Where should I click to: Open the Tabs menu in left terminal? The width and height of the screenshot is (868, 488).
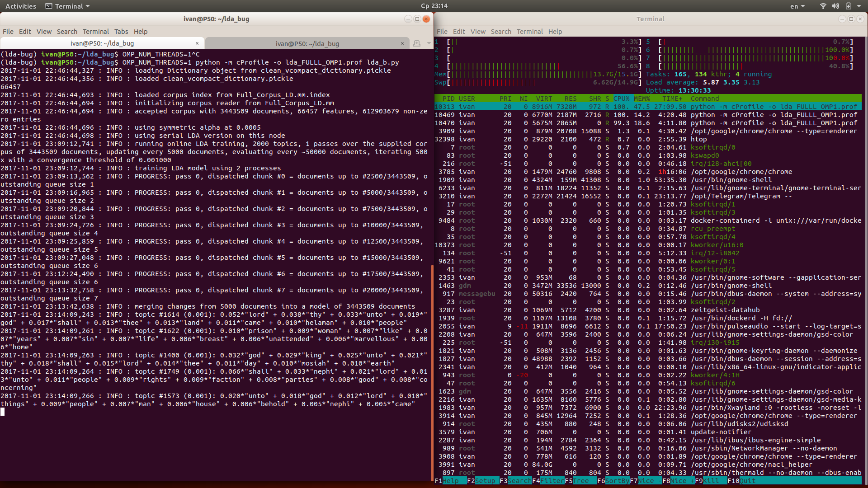(x=121, y=32)
